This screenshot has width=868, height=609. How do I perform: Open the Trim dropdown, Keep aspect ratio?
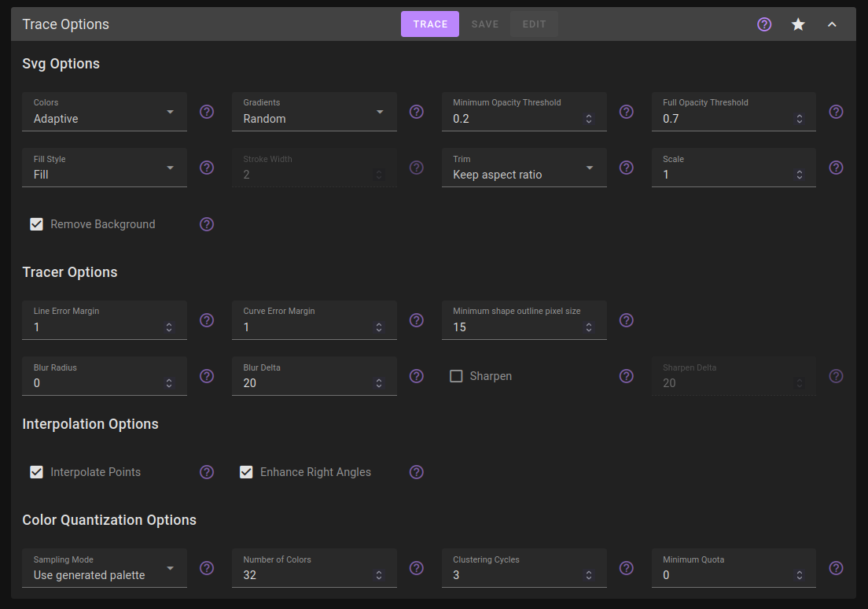[524, 168]
